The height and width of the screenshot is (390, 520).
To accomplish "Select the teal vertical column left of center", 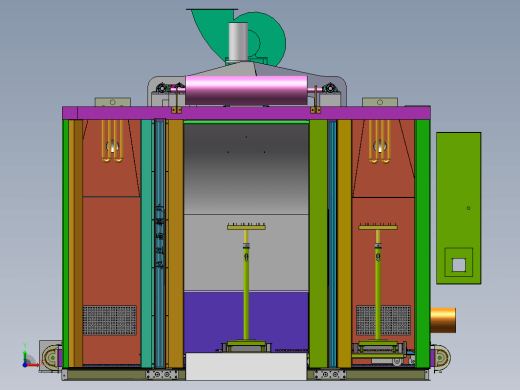I will (147, 244).
